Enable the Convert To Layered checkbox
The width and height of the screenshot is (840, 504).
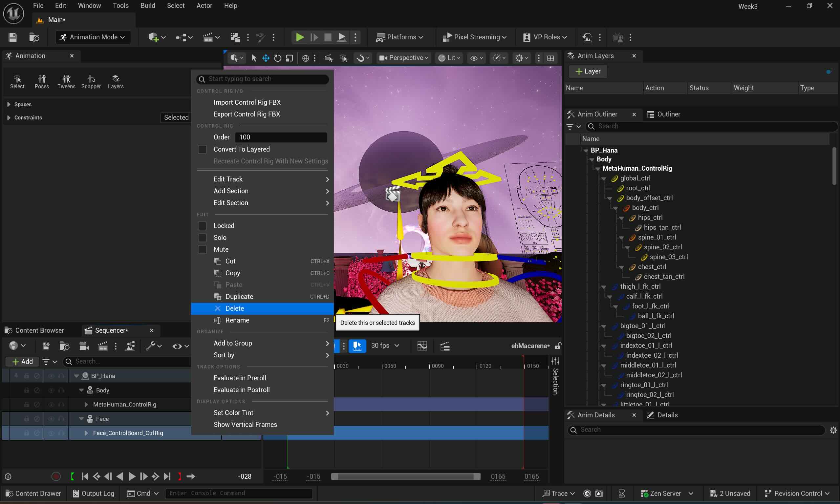(202, 149)
